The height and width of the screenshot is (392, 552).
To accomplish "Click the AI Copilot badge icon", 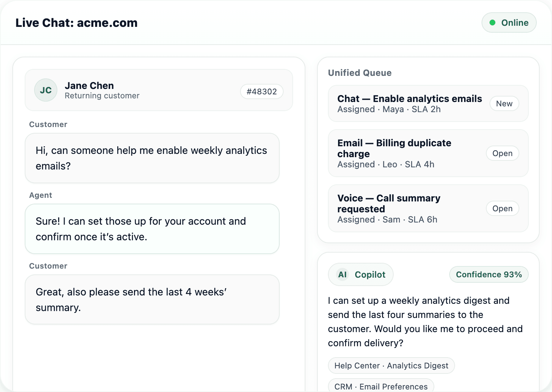I will (342, 274).
